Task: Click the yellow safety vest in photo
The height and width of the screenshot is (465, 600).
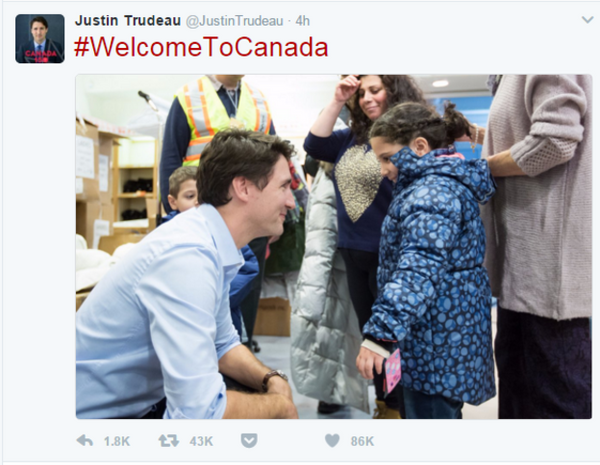Action: pyautogui.click(x=225, y=115)
